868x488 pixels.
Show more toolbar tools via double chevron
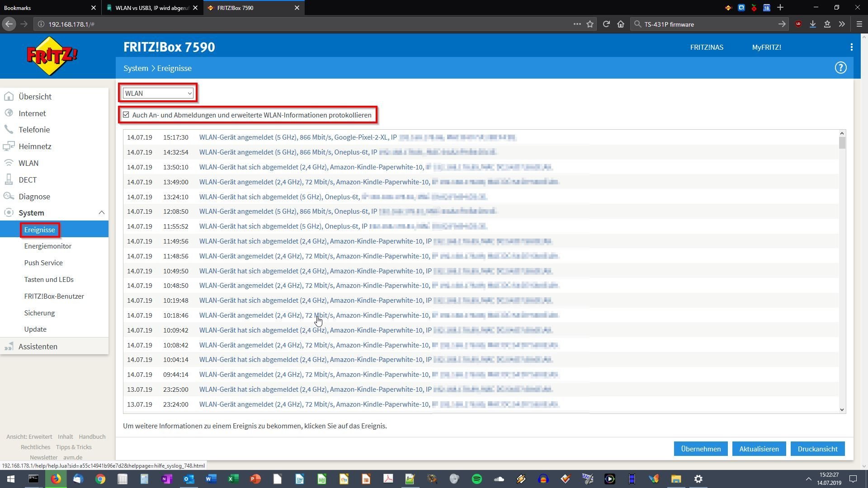[x=842, y=24]
